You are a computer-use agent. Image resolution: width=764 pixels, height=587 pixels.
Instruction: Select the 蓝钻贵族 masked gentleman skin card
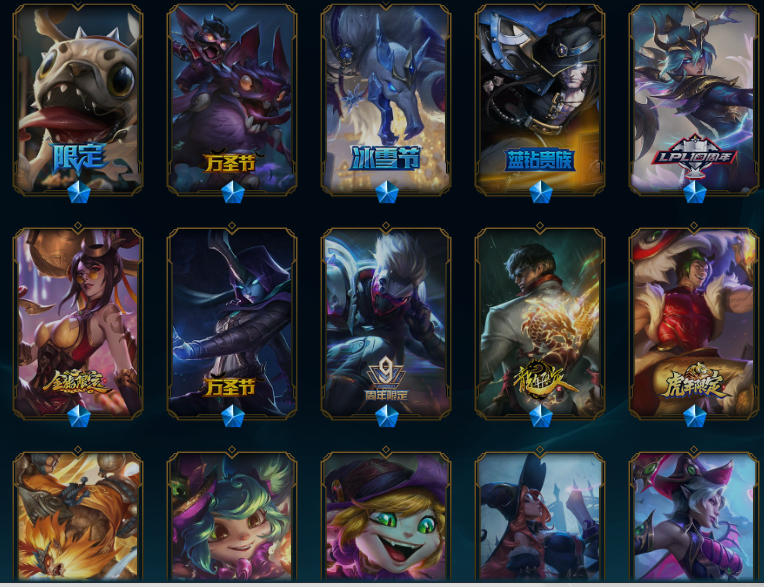tap(540, 100)
